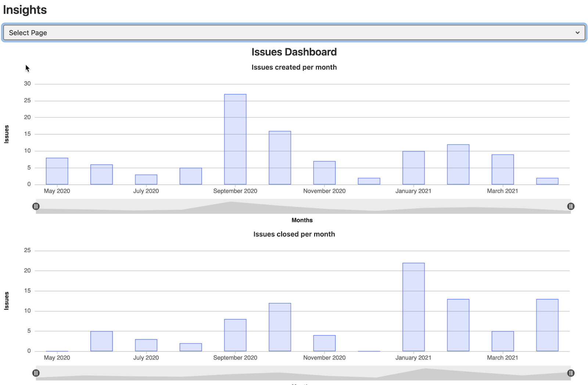Click the created chart's range overview area
Image resolution: width=588 pixels, height=385 pixels.
tap(303, 206)
